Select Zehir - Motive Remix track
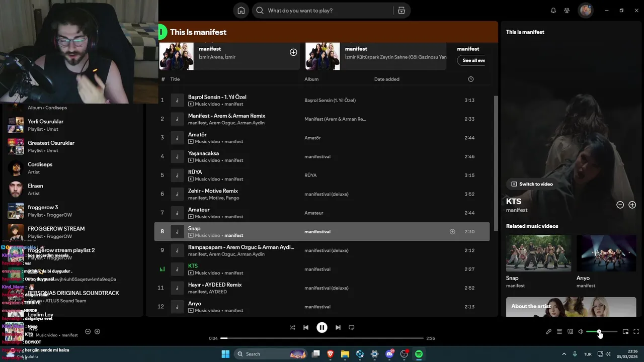 tap(322, 194)
